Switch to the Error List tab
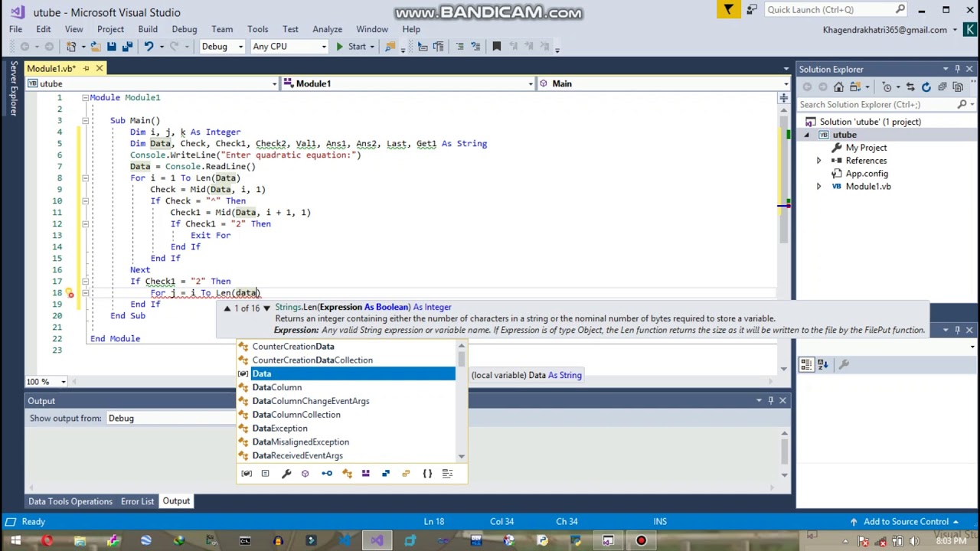 click(x=137, y=501)
